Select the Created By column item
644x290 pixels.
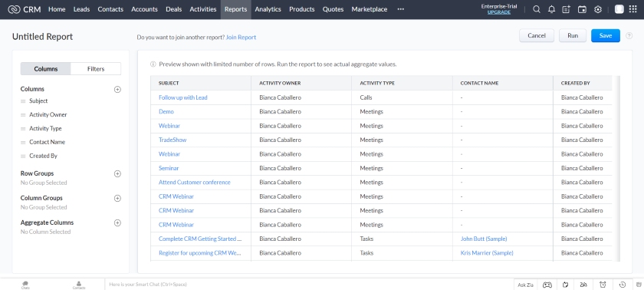click(x=43, y=156)
